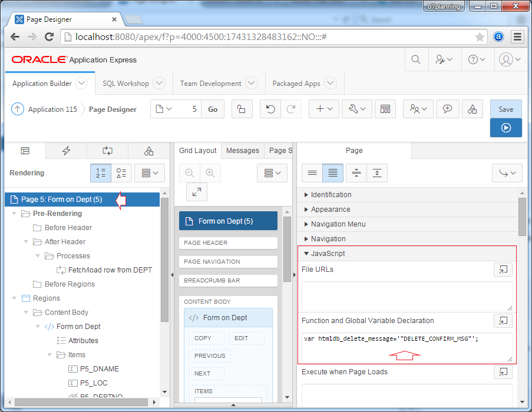This screenshot has height=412, width=532.
Task: Switch to the Dynamic Actions lightning tab
Action: point(66,151)
